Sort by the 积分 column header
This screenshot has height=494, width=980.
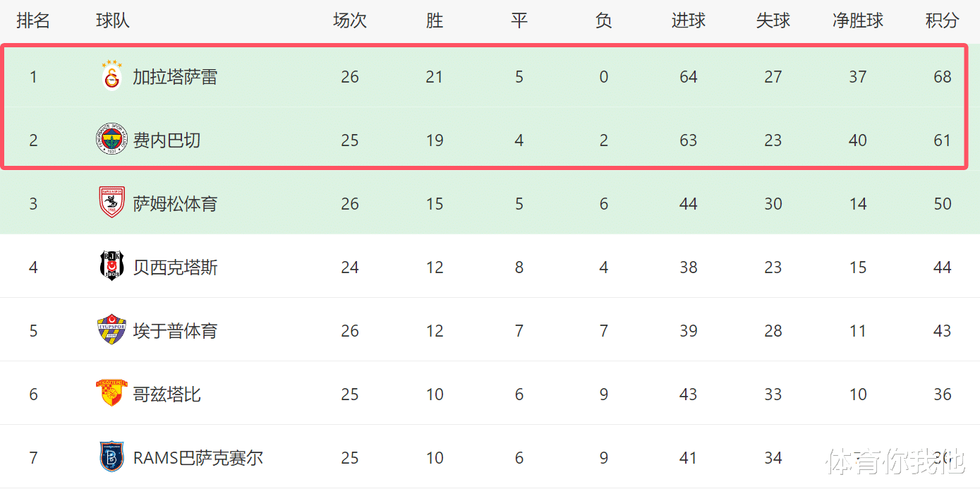click(x=942, y=21)
